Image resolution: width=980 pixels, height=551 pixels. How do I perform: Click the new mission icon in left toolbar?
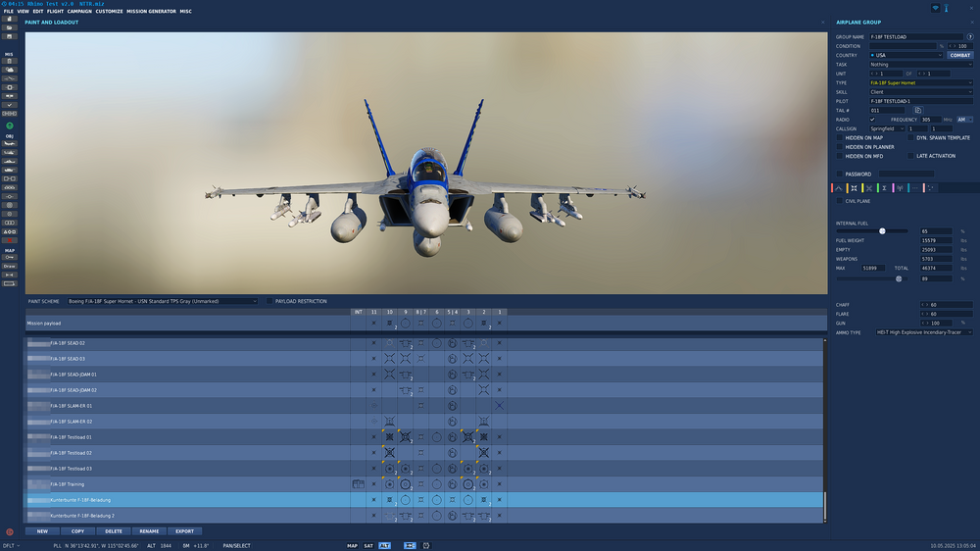[10, 19]
